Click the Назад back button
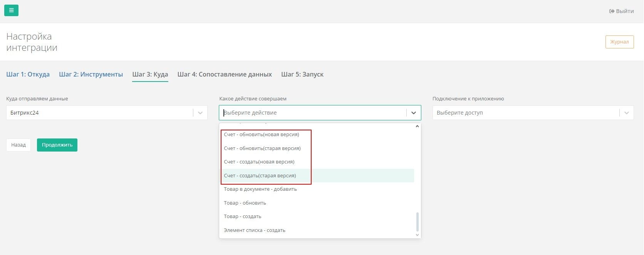The width and height of the screenshot is (644, 255). pyautogui.click(x=18, y=145)
